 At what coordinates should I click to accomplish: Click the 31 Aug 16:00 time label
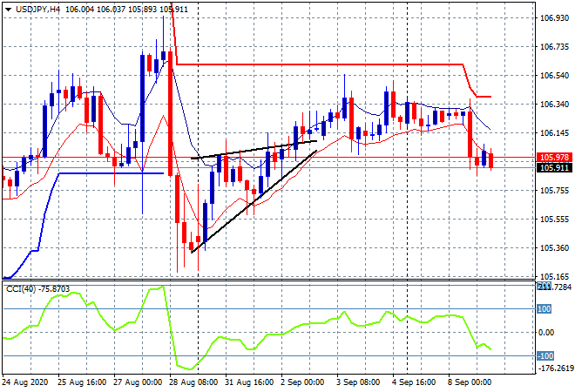click(249, 382)
